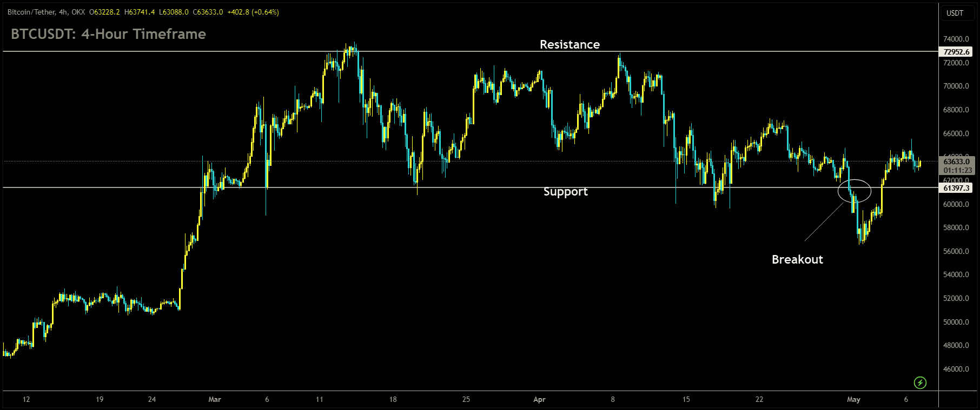Click the 68000.0 price axis label
Screen dimensions: 980x410
point(956,110)
